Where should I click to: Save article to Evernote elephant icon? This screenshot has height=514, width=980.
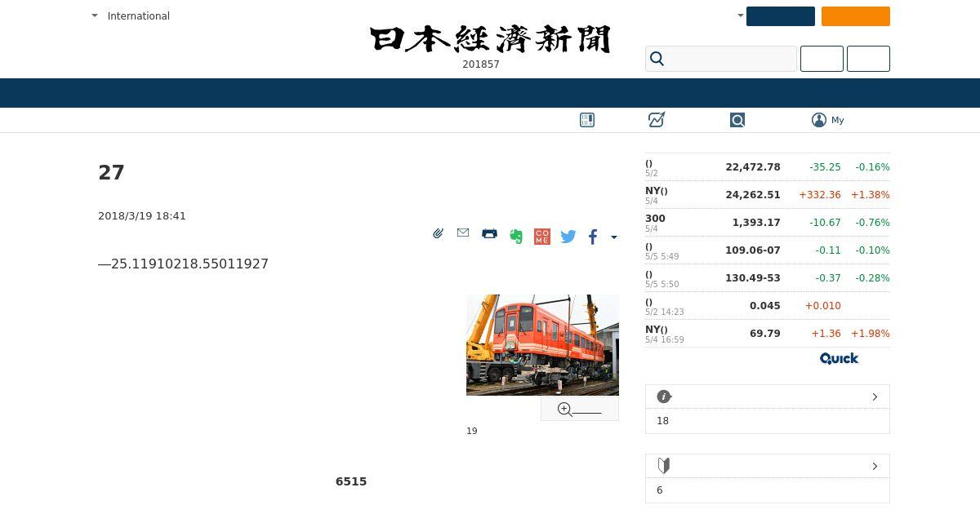click(516, 237)
